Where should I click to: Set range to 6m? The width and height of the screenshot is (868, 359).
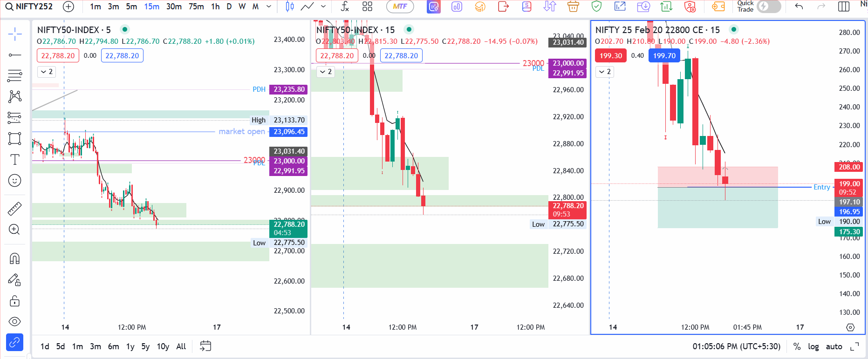[113, 346]
